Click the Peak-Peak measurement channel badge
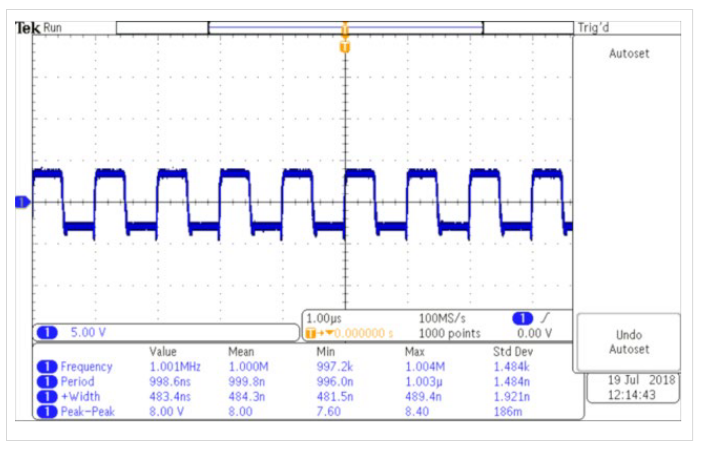Viewport: 702px width, 450px height. 46,410
